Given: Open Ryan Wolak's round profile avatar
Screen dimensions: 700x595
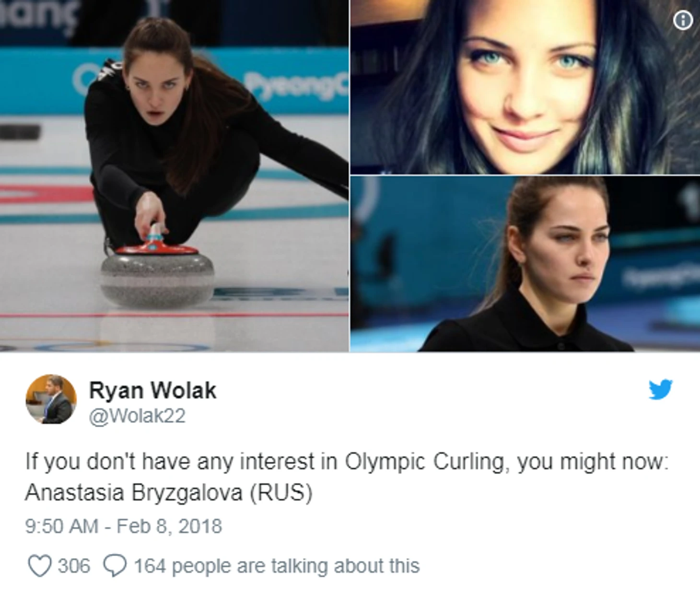Looking at the screenshot, I should click(51, 399).
